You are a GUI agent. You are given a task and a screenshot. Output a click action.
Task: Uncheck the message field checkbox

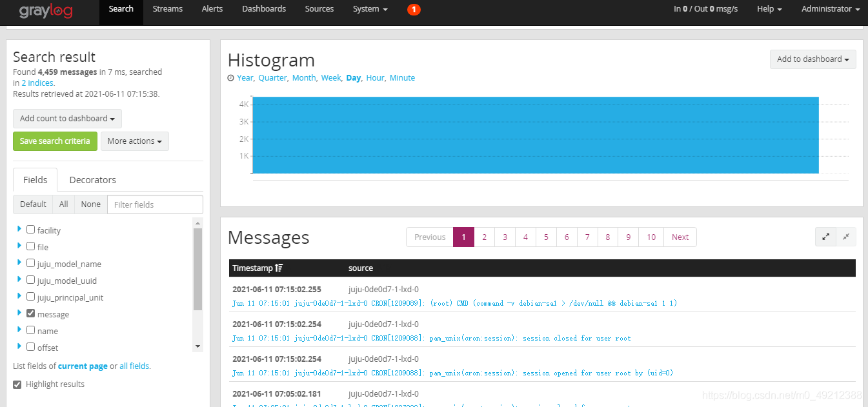pos(30,313)
